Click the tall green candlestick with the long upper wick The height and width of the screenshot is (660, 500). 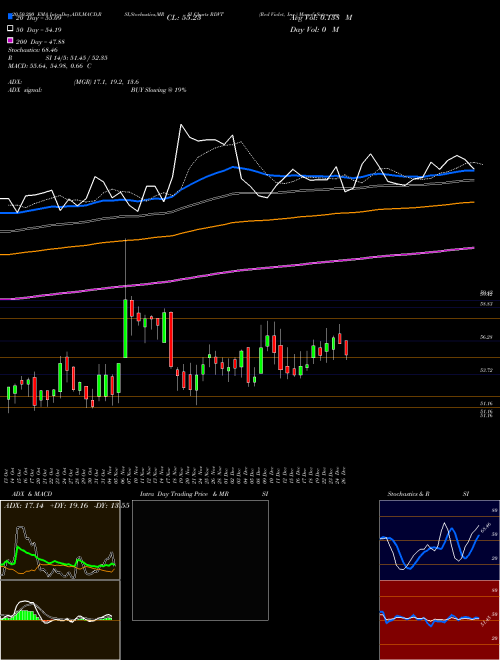click(125, 328)
